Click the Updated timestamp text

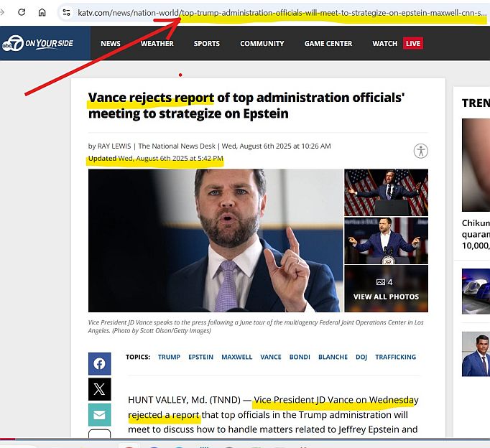156,158
